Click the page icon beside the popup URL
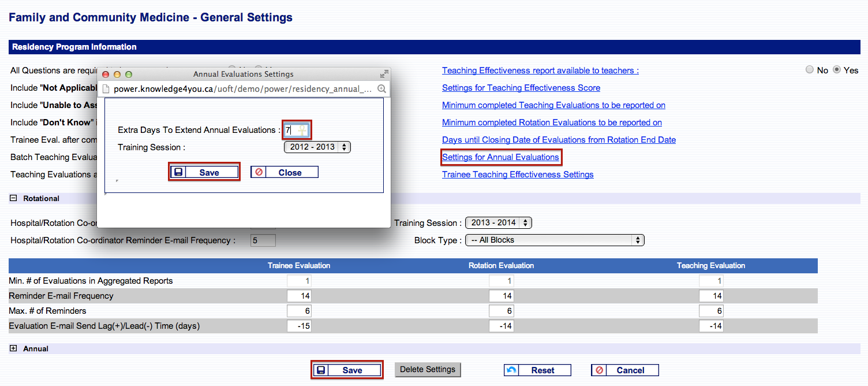The image size is (868, 386). (x=106, y=89)
